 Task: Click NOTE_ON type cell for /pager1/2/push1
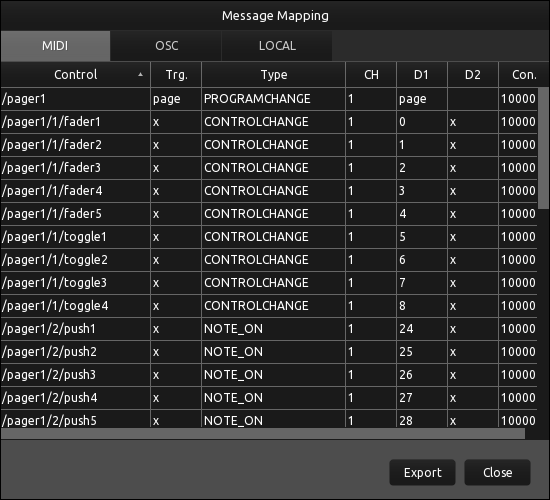pos(274,329)
